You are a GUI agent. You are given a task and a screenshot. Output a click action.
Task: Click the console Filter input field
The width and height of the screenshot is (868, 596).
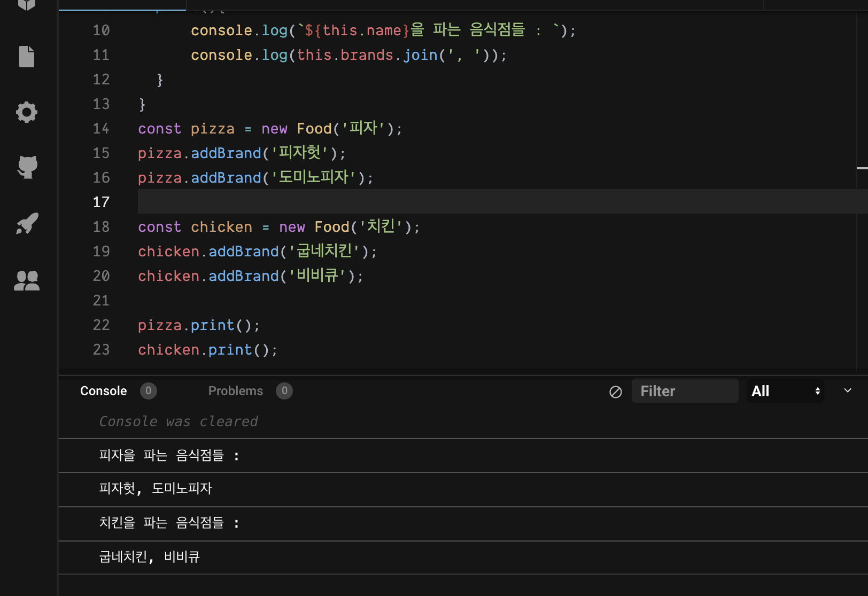click(x=685, y=391)
